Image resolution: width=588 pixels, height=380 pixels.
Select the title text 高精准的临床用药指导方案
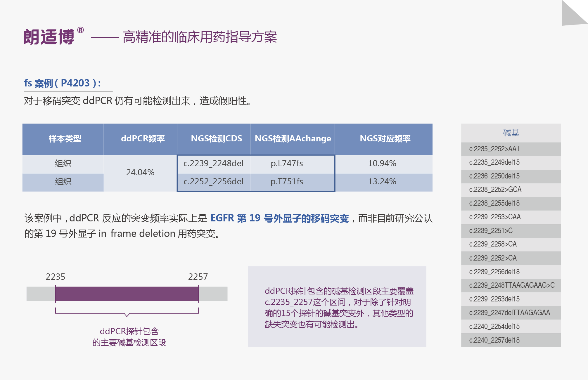(x=200, y=37)
